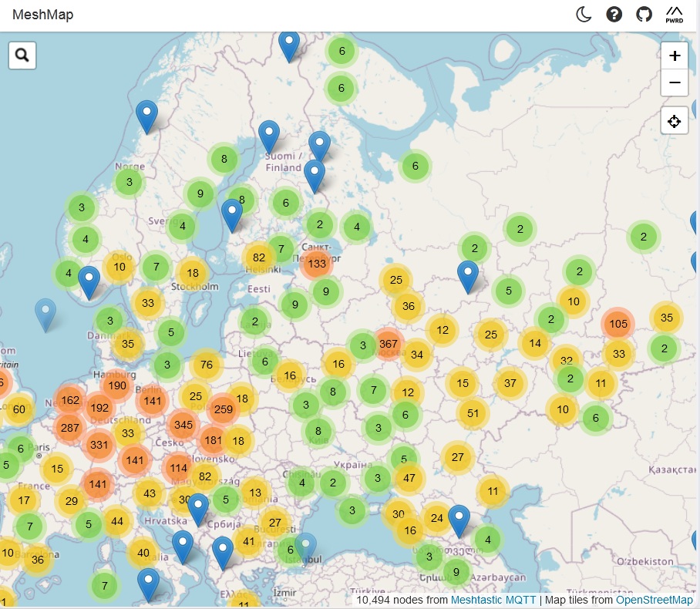Expand the 105 node orange cluster
Viewport: 700px width, 609px height.
click(618, 324)
